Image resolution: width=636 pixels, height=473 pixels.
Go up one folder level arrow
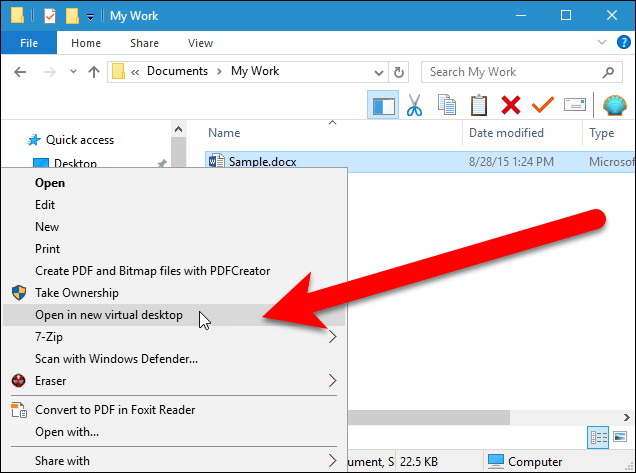94,72
